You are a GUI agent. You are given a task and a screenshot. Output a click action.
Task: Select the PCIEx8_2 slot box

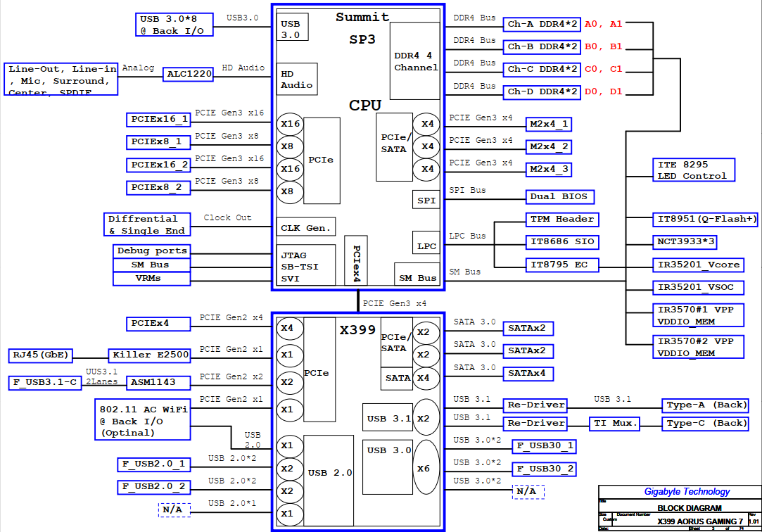tap(158, 187)
